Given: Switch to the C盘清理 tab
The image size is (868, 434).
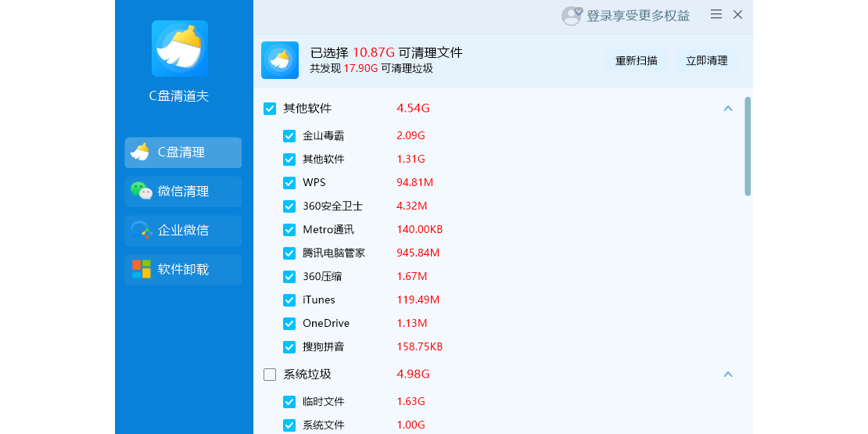Looking at the screenshot, I should 183,152.
